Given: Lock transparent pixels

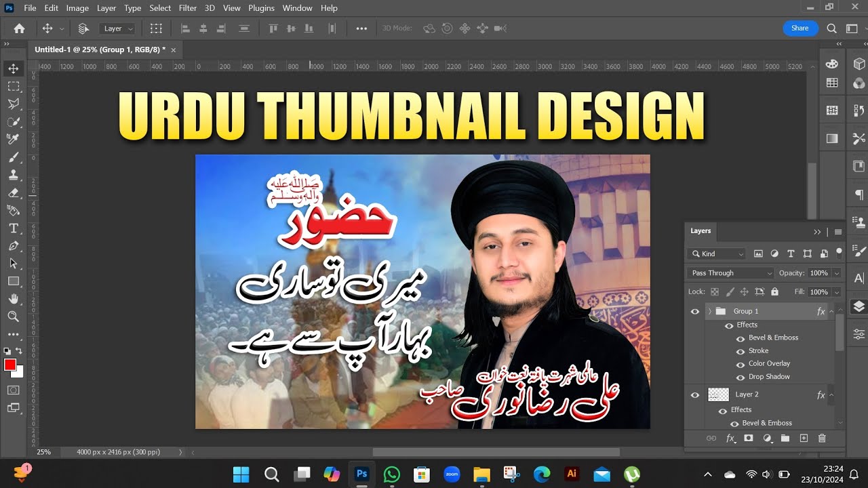Looking at the screenshot, I should [714, 292].
